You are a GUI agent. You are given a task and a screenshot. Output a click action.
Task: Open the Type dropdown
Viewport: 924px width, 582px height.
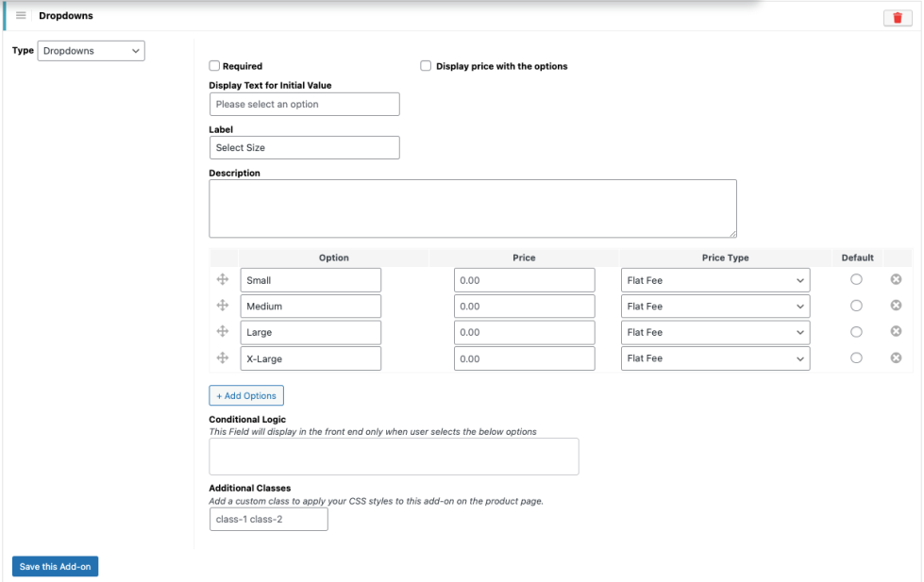click(x=91, y=51)
